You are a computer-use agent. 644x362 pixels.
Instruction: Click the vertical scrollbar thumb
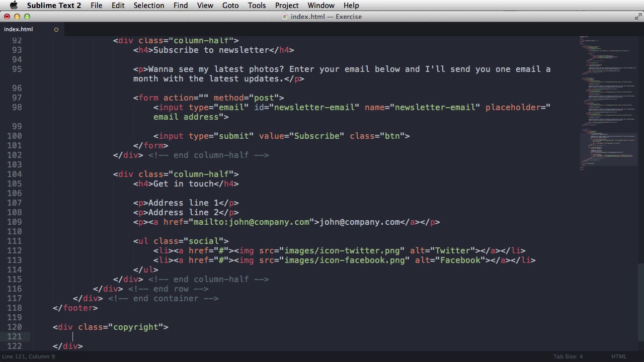click(x=641, y=302)
